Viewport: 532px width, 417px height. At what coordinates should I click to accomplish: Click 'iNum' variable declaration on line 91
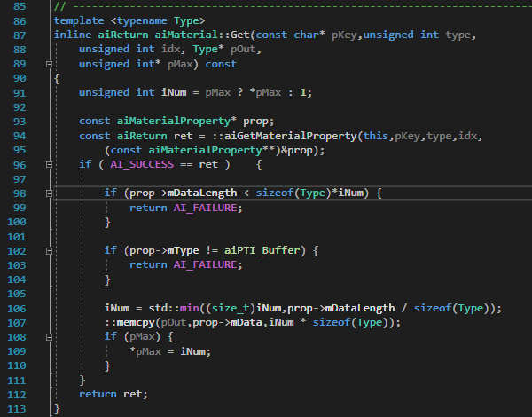click(x=174, y=92)
